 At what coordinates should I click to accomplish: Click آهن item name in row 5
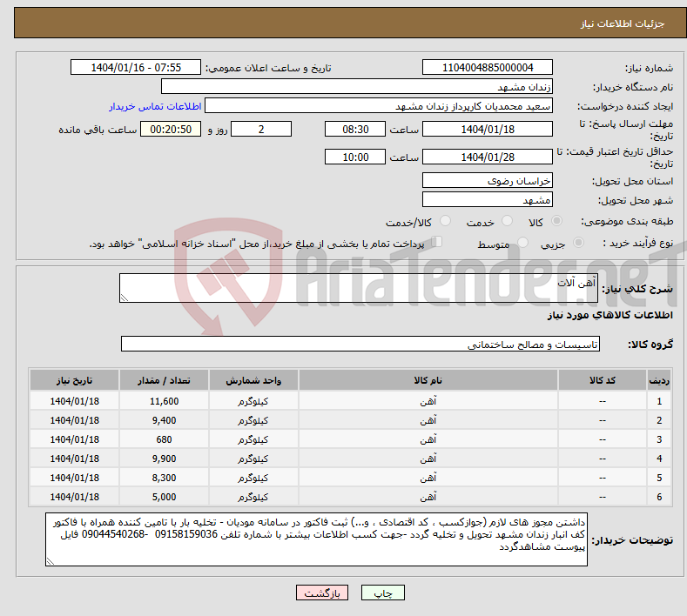[428, 478]
